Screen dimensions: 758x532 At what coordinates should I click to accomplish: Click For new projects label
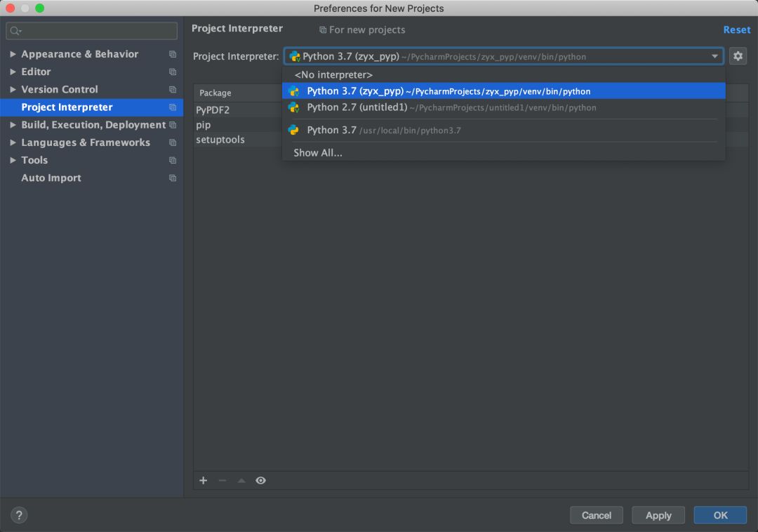tap(367, 30)
